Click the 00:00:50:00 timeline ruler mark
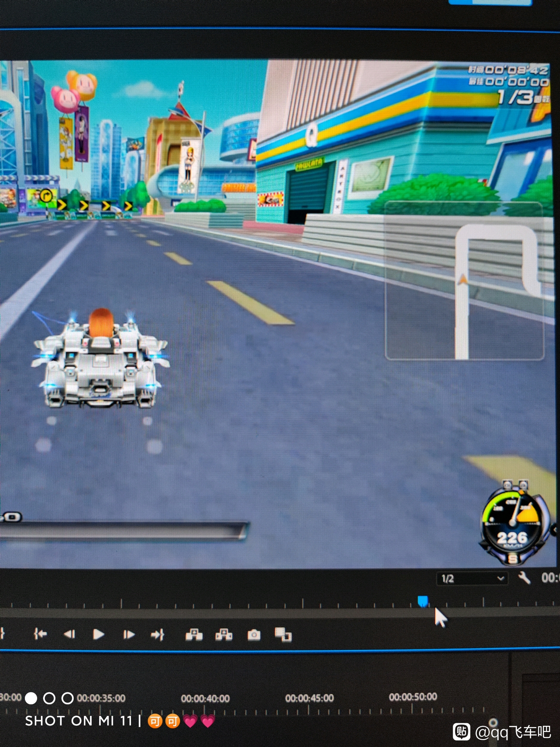Viewport: 560px width, 747px height. pos(413,697)
